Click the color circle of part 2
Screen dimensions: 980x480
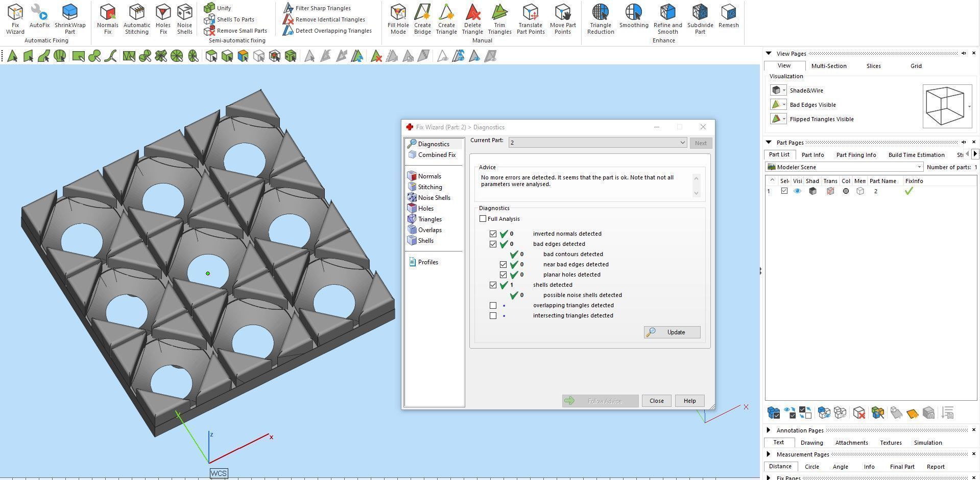(x=846, y=191)
